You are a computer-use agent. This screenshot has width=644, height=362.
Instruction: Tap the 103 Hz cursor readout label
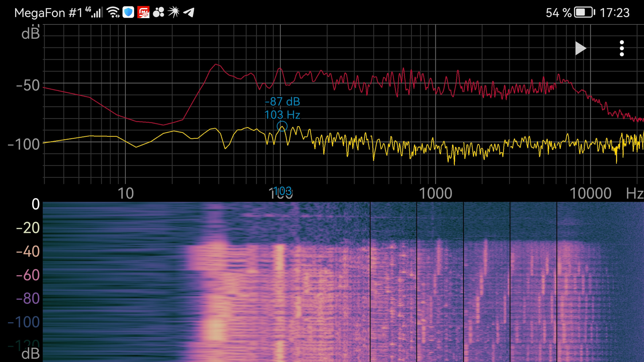click(282, 115)
